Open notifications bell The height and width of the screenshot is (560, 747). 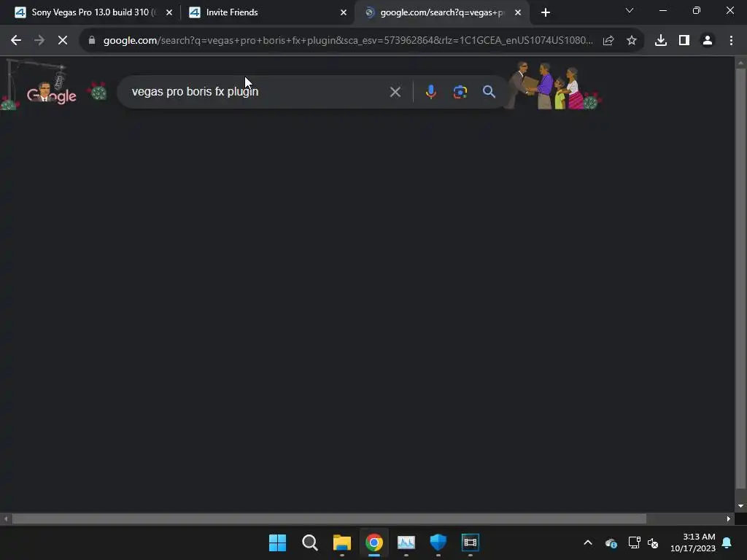click(x=727, y=542)
